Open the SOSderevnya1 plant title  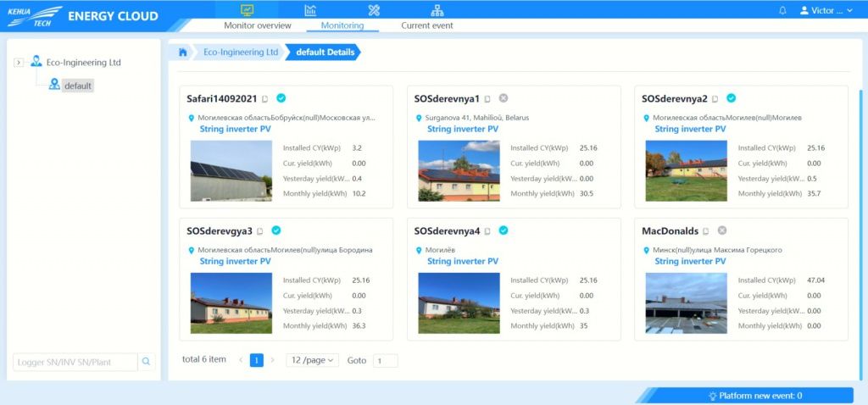point(447,98)
